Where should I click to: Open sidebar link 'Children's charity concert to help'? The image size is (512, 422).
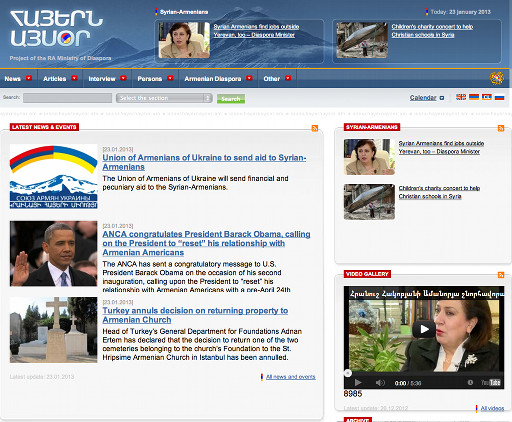pyautogui.click(x=439, y=192)
